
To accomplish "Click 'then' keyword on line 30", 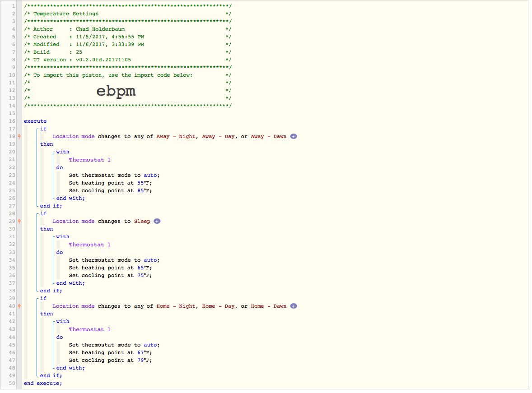I will point(47,229).
